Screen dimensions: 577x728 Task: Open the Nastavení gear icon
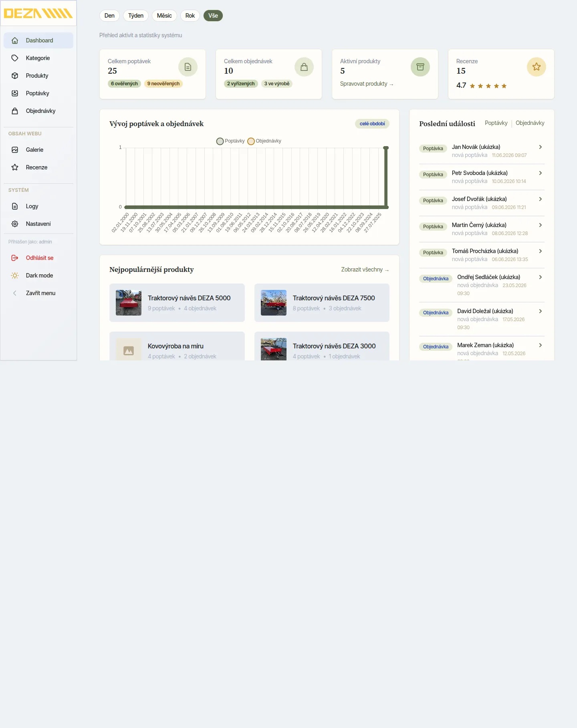[x=15, y=224]
